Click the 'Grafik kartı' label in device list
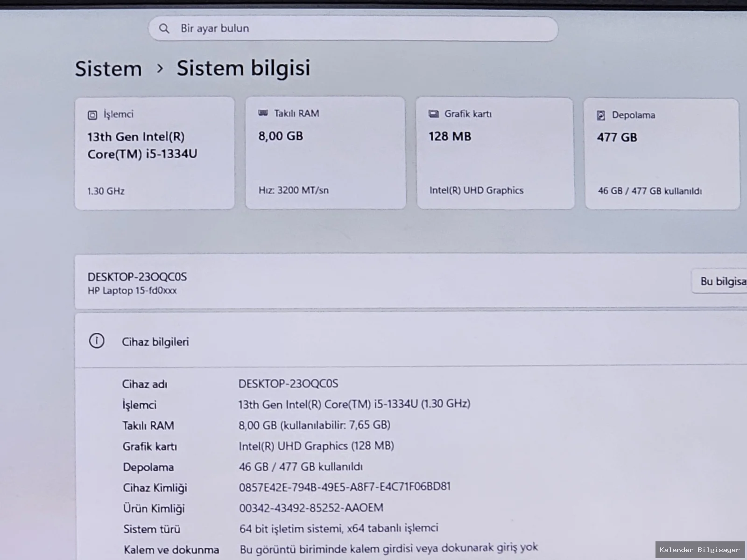 [150, 447]
